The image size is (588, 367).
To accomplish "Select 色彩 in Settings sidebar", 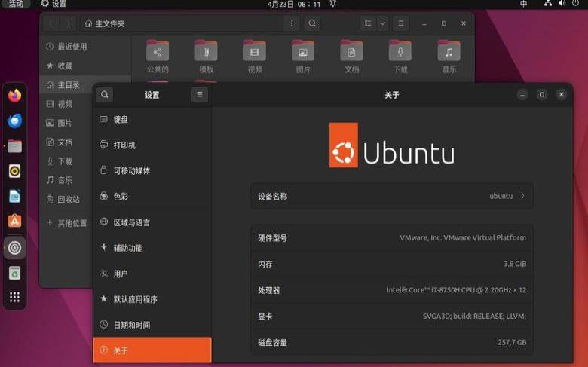I will [152, 196].
